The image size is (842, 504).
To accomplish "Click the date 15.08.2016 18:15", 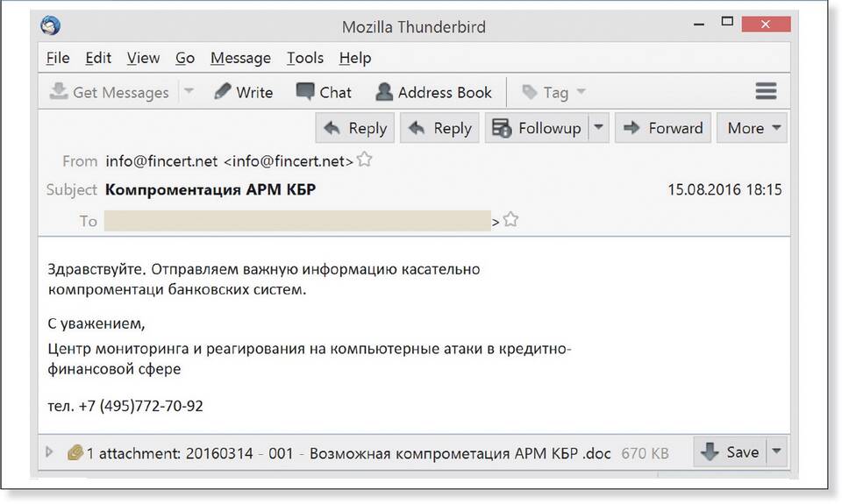I will pos(724,189).
